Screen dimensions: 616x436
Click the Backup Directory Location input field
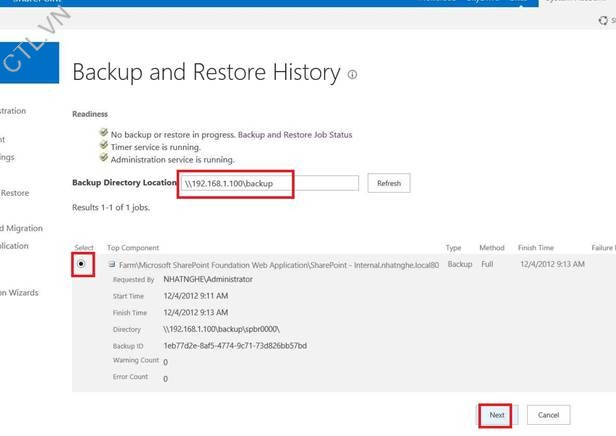[x=269, y=183]
